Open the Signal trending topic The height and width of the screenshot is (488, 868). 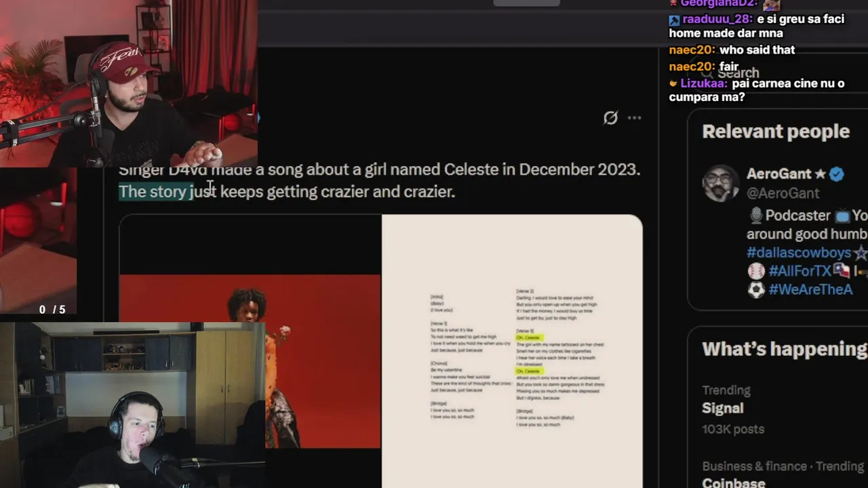click(722, 408)
